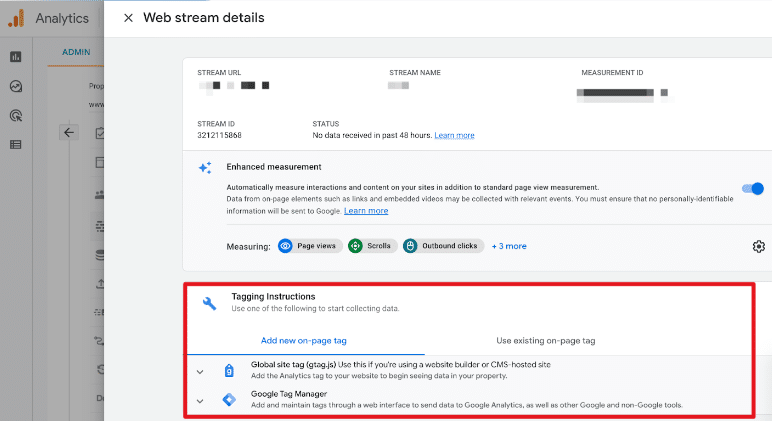Click the Google Analytics logo

click(x=16, y=18)
